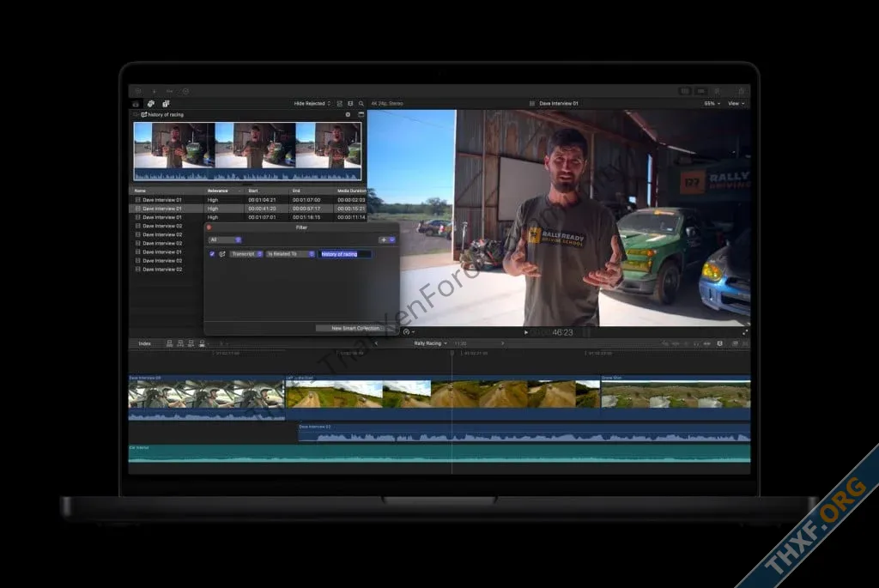Click the viewer fullscreen arrows icon
The image size is (879, 588).
pyautogui.click(x=744, y=331)
